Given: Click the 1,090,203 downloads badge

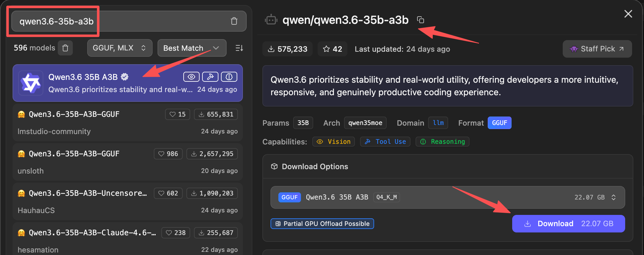Looking at the screenshot, I should 212,193.
